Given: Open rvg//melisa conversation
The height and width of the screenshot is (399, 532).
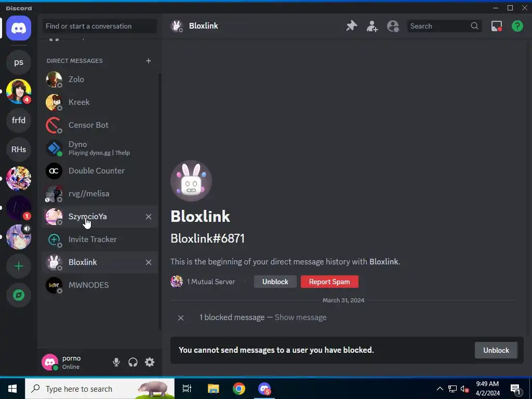Looking at the screenshot, I should click(100, 194).
